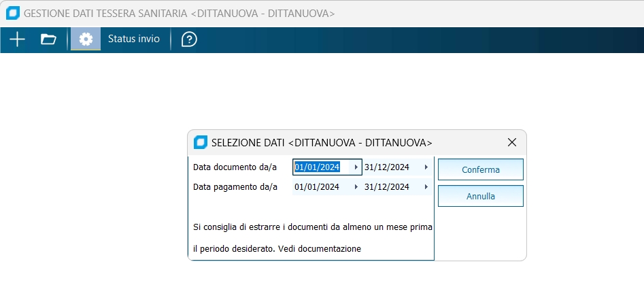Click the app logo in main title bar
Viewport: 644px width, 281px height.
pyautogui.click(x=12, y=14)
